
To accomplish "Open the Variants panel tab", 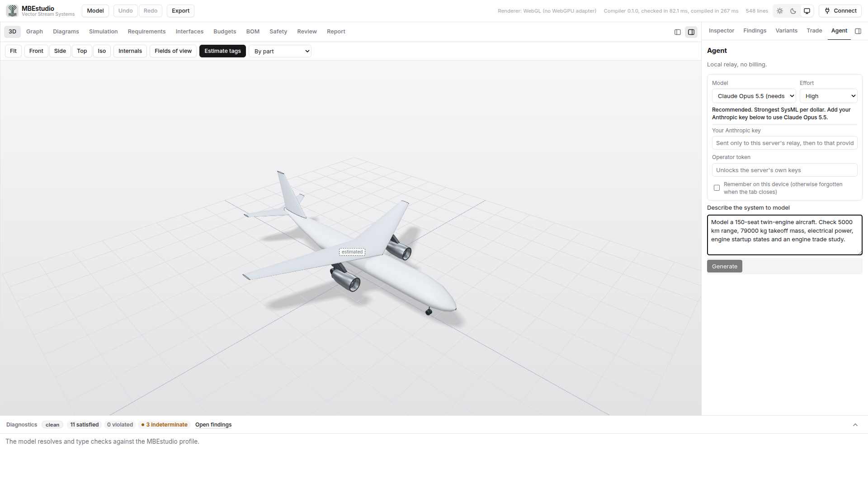I will click(x=786, y=31).
